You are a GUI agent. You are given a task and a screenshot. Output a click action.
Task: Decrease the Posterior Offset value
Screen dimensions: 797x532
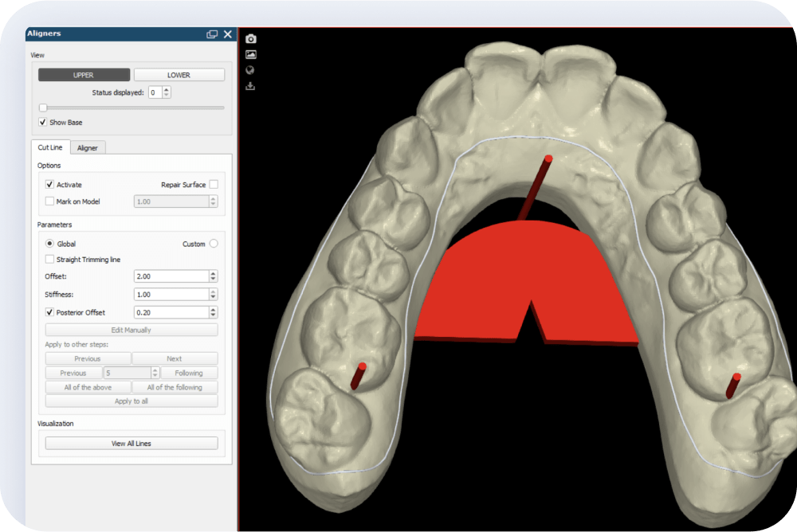click(x=213, y=315)
